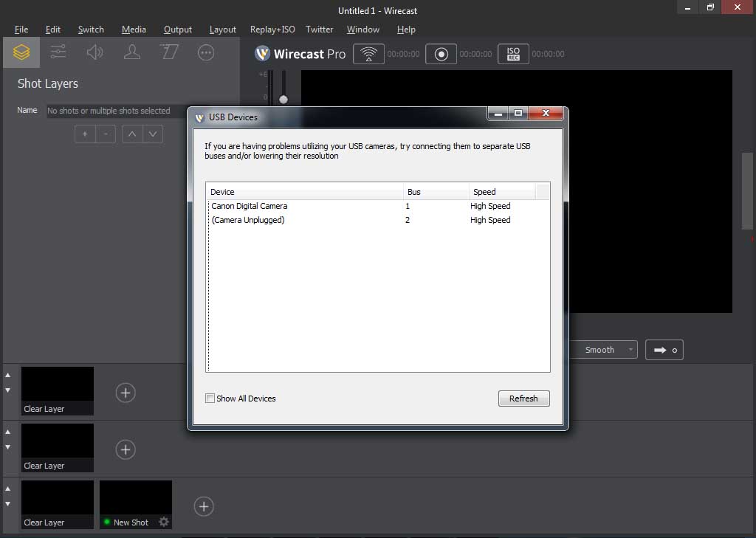Click the Go arrow transition button
This screenshot has width=756, height=538.
[x=664, y=350]
